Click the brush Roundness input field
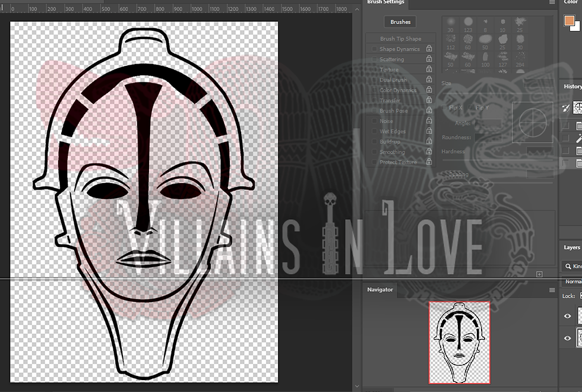This screenshot has height=392, width=582. (x=488, y=137)
